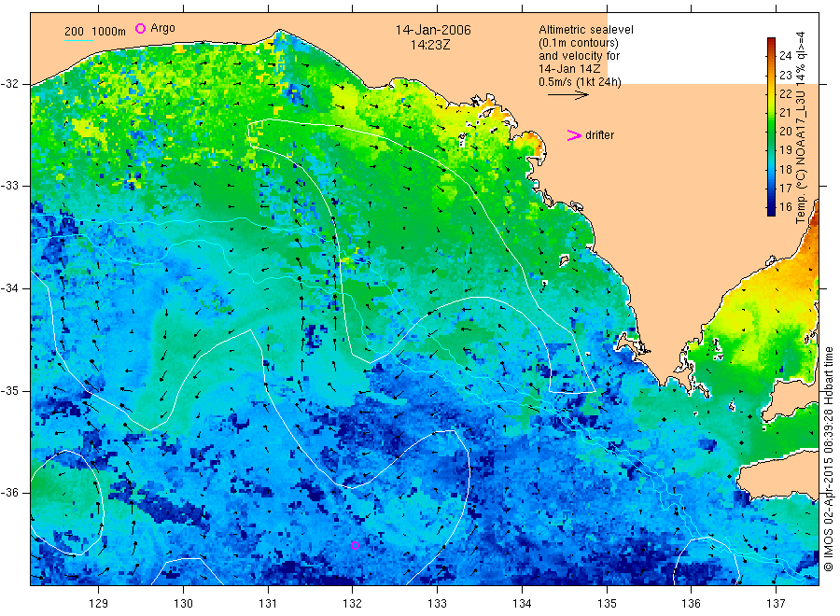Click the longitude label '136'
The image size is (840, 616).
click(x=691, y=603)
